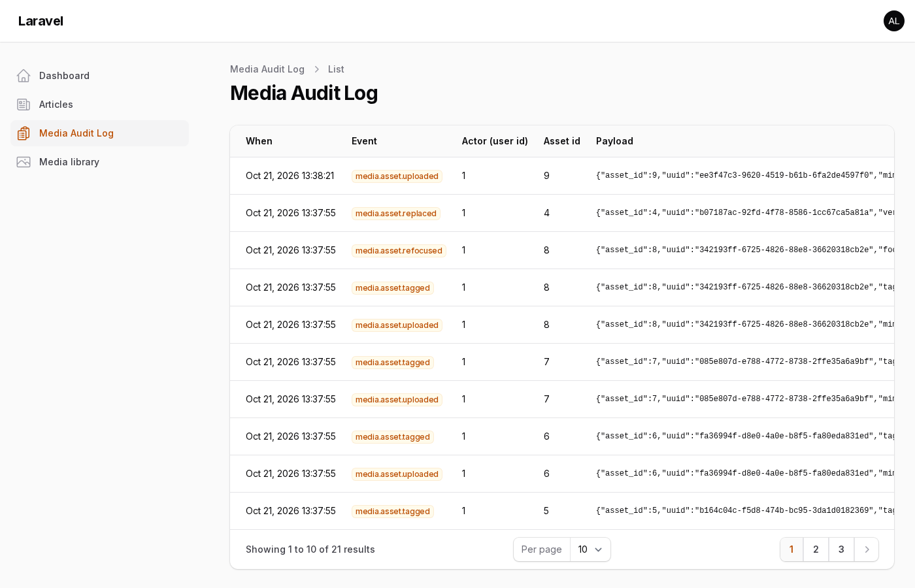The height and width of the screenshot is (588, 915).
Task: Click the Laravel brand link
Action: [x=41, y=21]
